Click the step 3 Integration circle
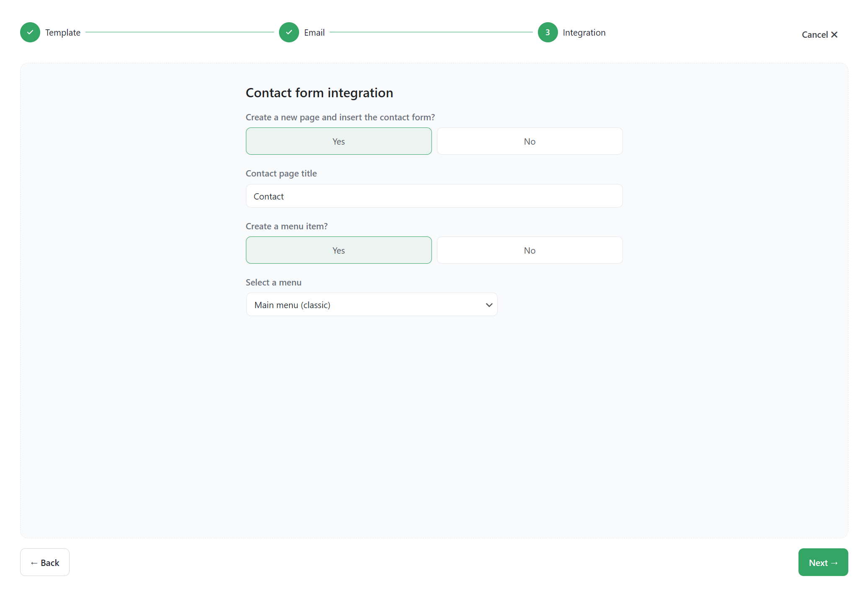Viewport: 868px width, 602px height. click(x=548, y=32)
